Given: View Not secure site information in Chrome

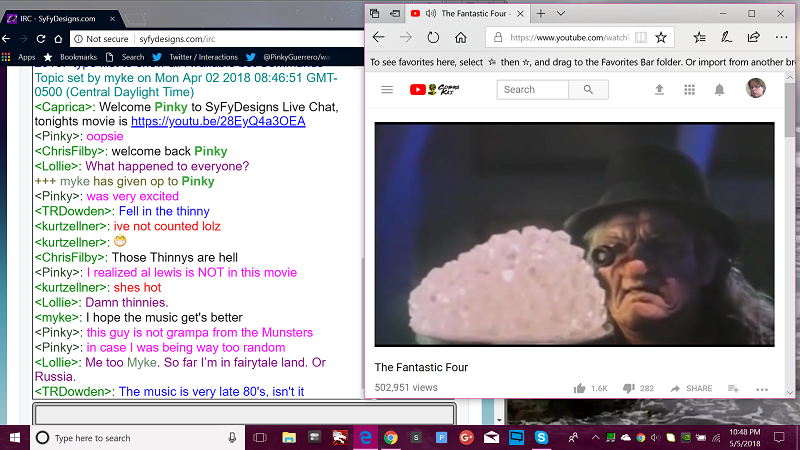Looking at the screenshot, I should click(101, 39).
